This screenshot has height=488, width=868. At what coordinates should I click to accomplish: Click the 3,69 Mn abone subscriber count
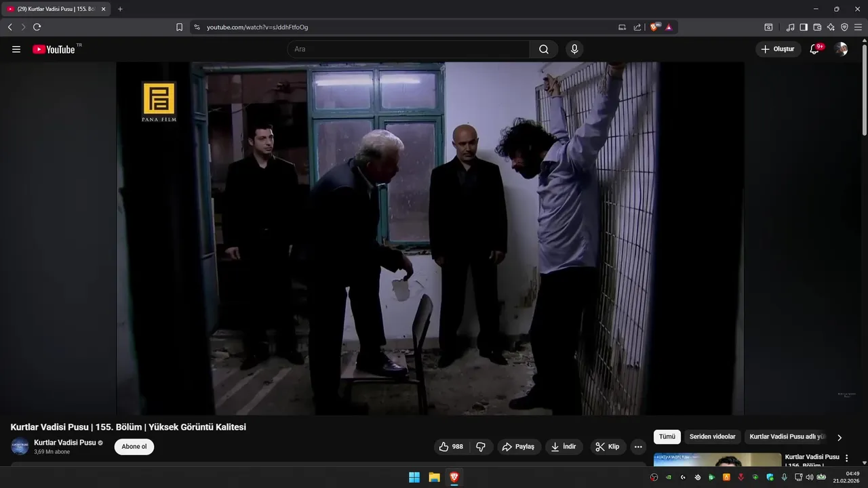(x=52, y=451)
